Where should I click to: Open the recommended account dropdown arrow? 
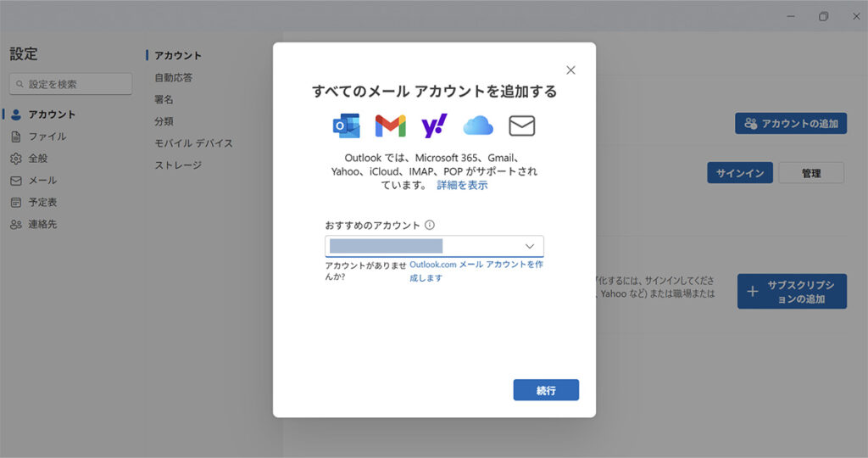530,246
